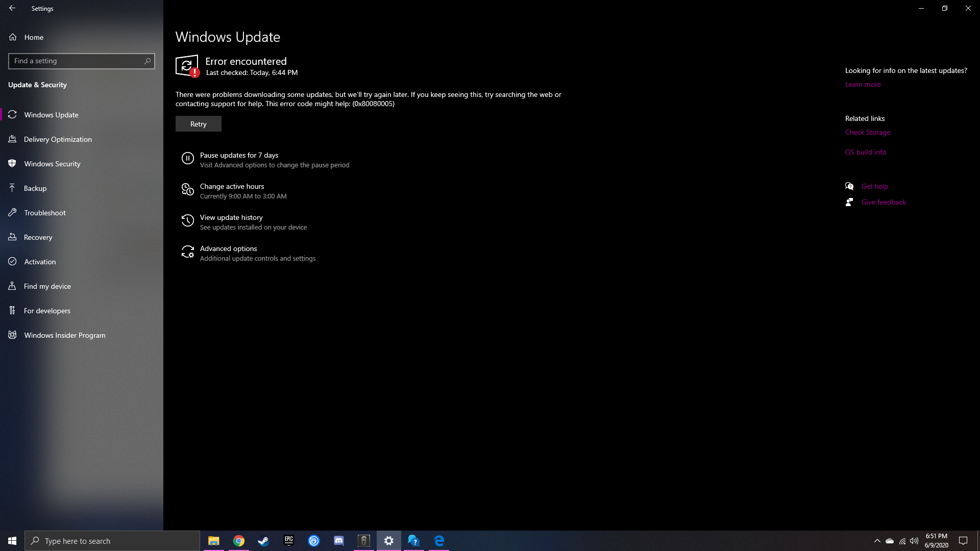
Task: Open the notification center icon
Action: [963, 541]
